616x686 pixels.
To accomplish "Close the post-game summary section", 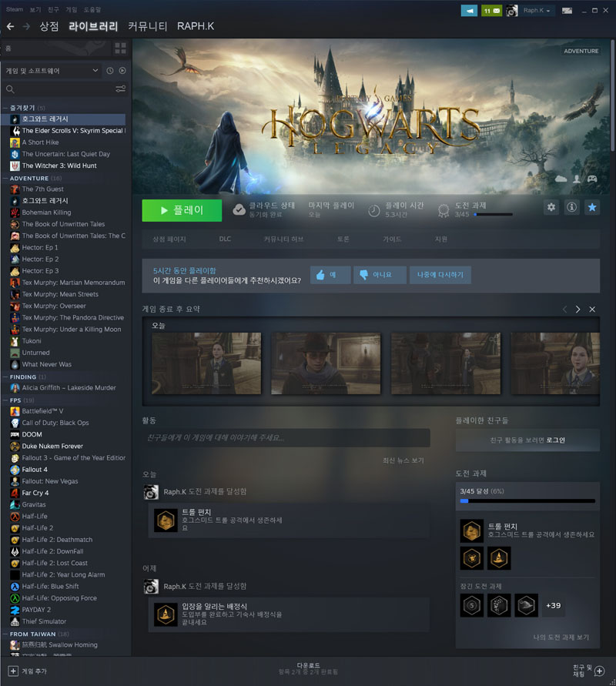I will point(592,310).
